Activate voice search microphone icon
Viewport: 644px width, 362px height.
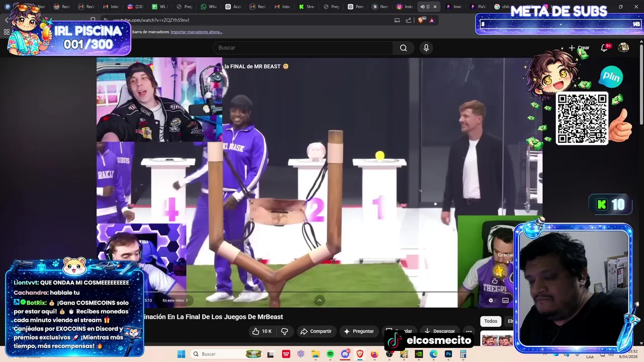click(x=426, y=48)
